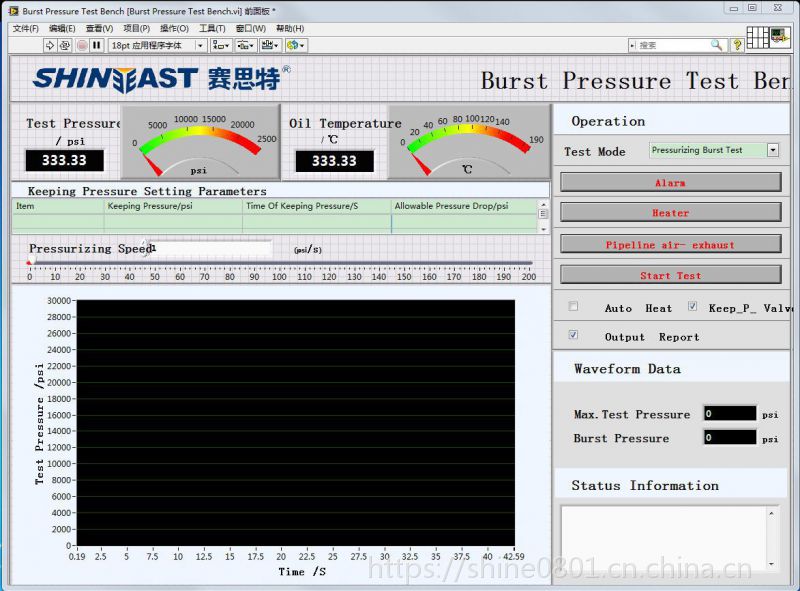Click the search text box
The width and height of the screenshot is (800, 591).
tap(673, 45)
